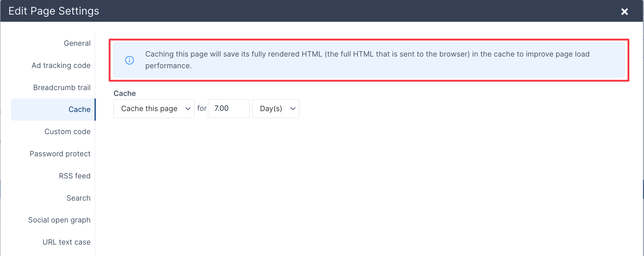This screenshot has height=256, width=644.
Task: Open the Day(s) unit dropdown
Action: tap(276, 108)
